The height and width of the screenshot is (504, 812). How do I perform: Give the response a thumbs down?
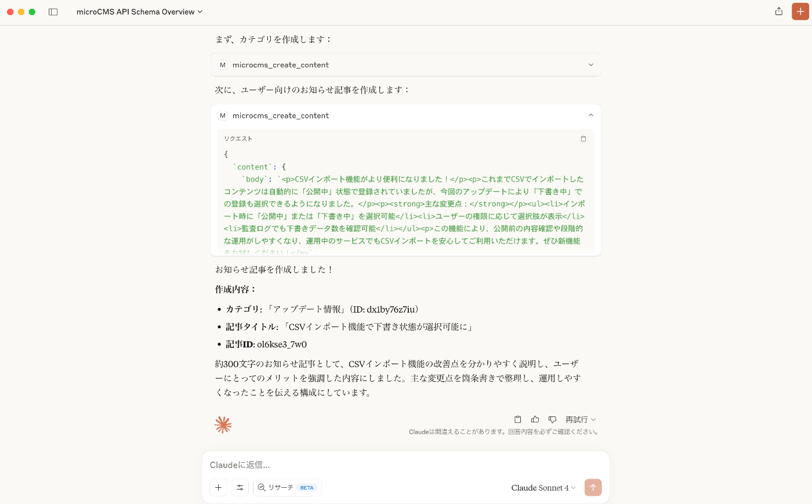click(x=552, y=419)
